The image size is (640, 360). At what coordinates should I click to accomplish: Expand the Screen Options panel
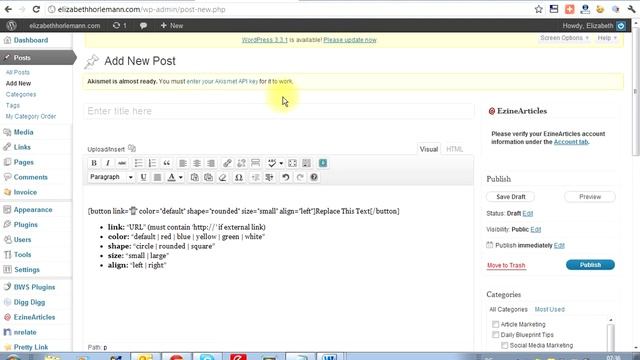(564, 38)
